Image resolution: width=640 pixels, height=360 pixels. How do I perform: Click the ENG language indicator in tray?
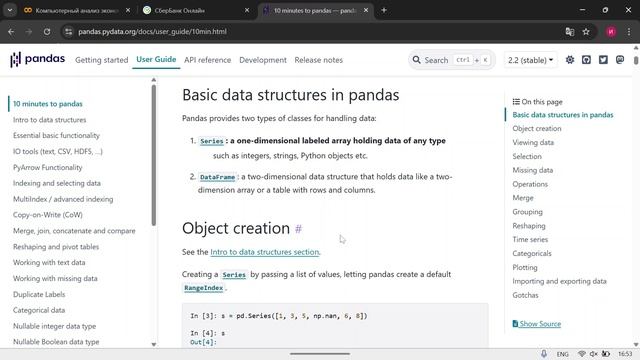(562, 354)
